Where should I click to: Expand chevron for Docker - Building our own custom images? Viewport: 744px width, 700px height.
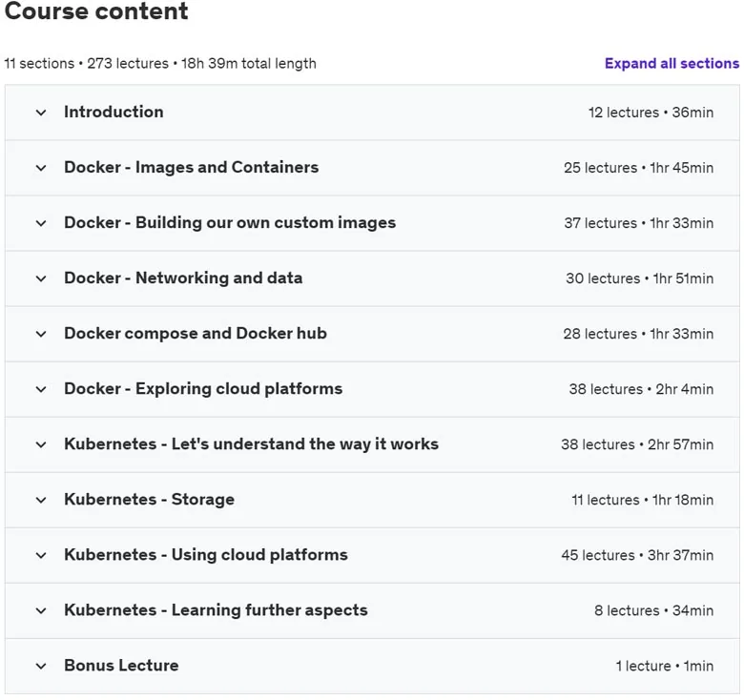pyautogui.click(x=41, y=223)
